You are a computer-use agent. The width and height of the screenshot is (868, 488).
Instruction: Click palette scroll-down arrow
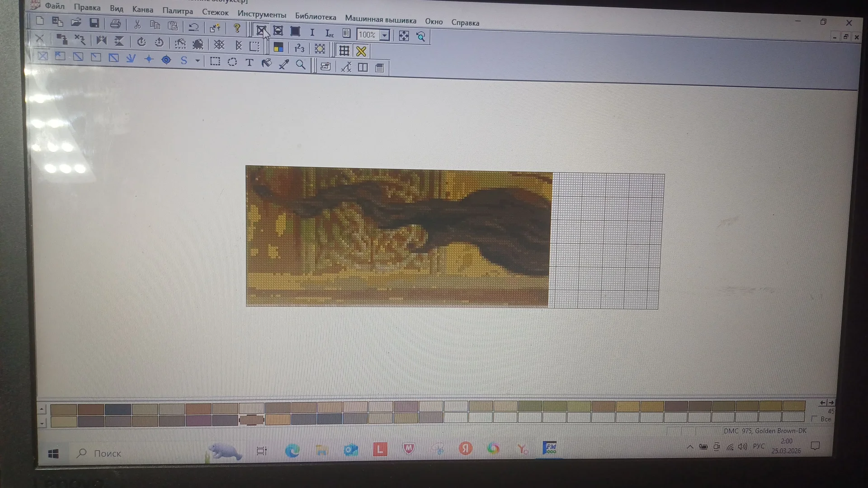tap(42, 423)
